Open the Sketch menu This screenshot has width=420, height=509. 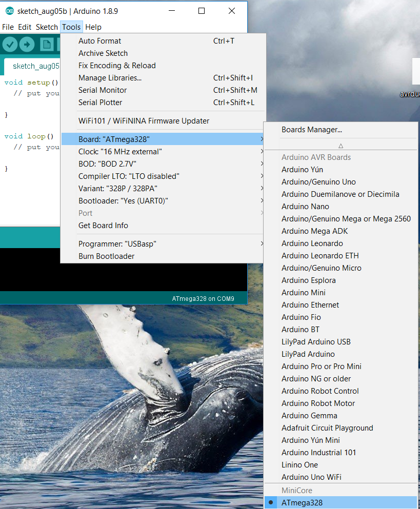[x=47, y=27]
